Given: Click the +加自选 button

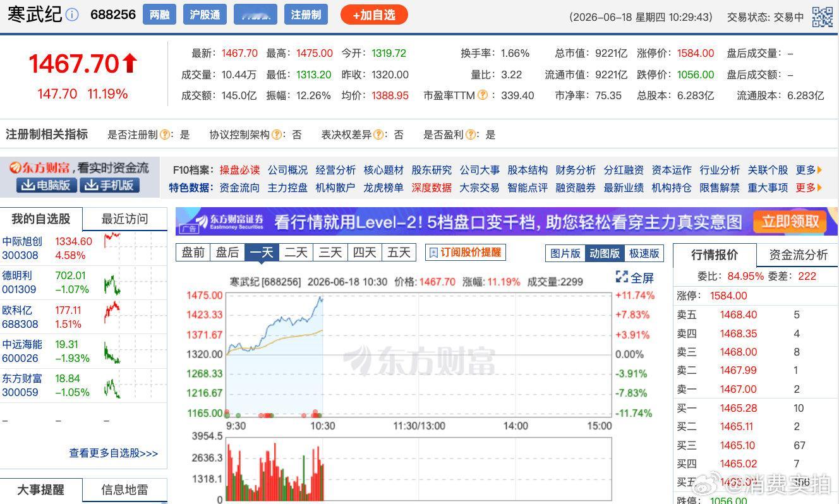Looking at the screenshot, I should click(374, 15).
